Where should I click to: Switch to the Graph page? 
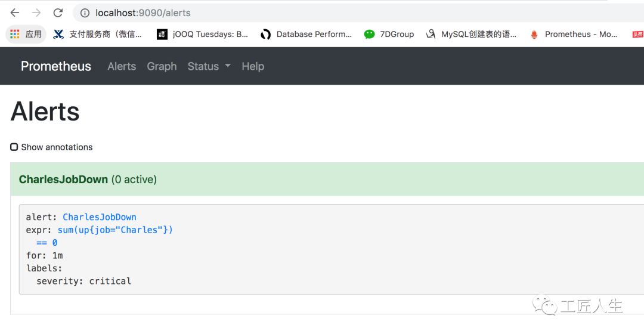point(162,66)
